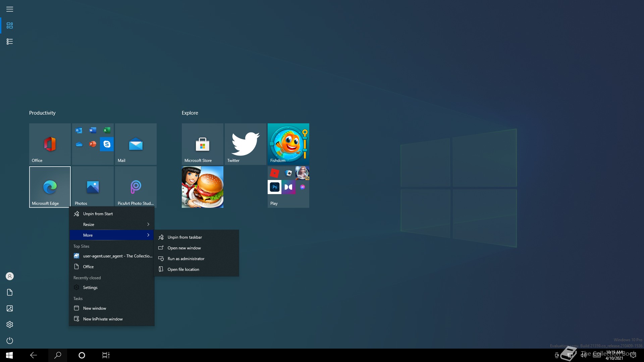This screenshot has width=644, height=362.
Task: Click the taskbar Back arrow
Action: click(34, 355)
